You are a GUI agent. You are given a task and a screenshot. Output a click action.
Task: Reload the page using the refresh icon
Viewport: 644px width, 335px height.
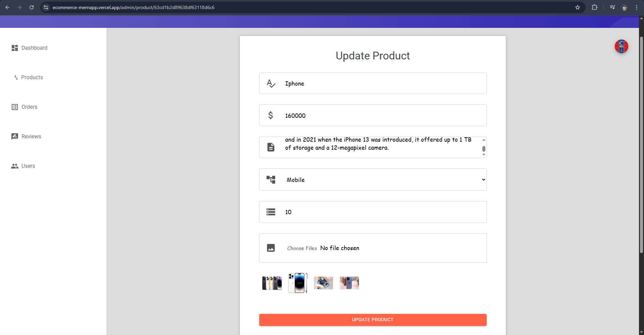tap(32, 7)
